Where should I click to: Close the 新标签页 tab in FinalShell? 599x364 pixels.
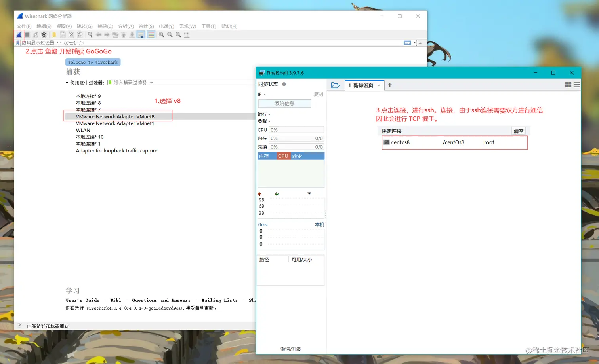379,85
